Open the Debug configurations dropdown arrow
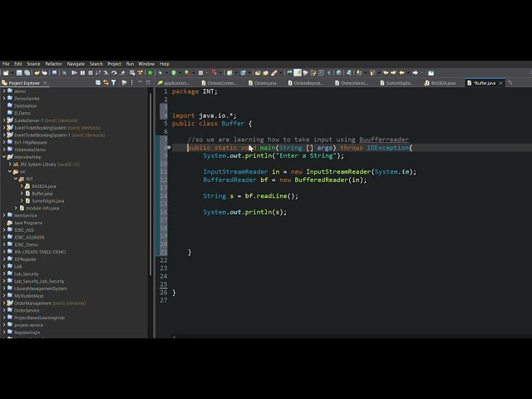This screenshot has height=399, width=532. (166, 72)
